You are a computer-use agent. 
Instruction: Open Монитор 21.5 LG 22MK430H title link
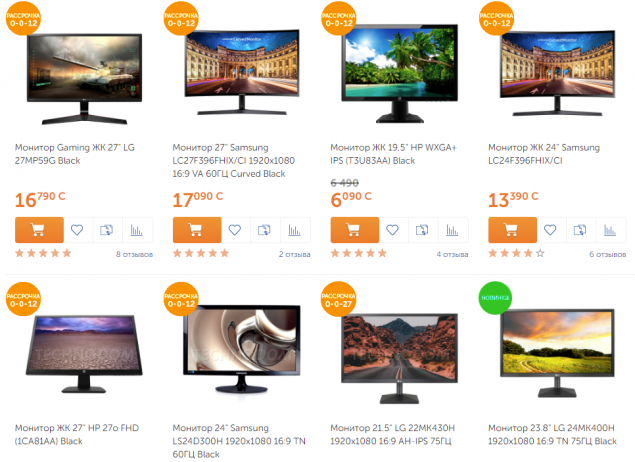pos(392,434)
